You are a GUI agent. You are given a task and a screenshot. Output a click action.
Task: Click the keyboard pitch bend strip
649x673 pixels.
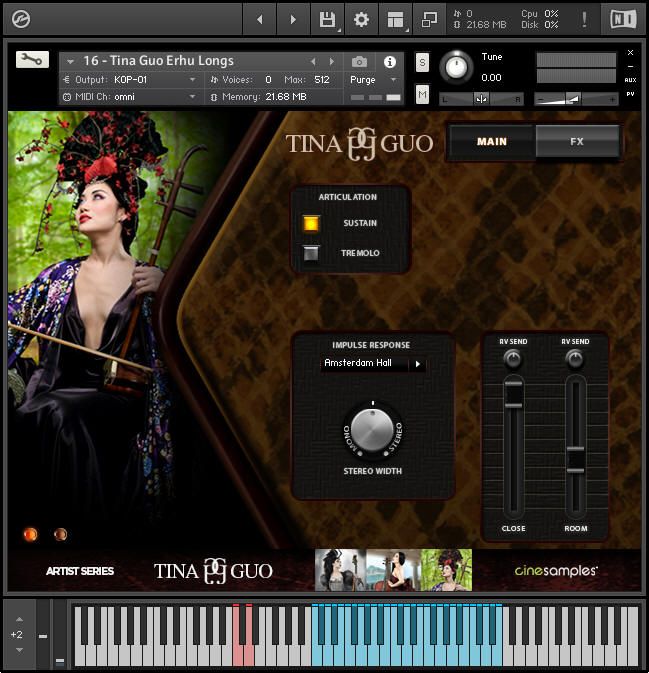pos(42,634)
